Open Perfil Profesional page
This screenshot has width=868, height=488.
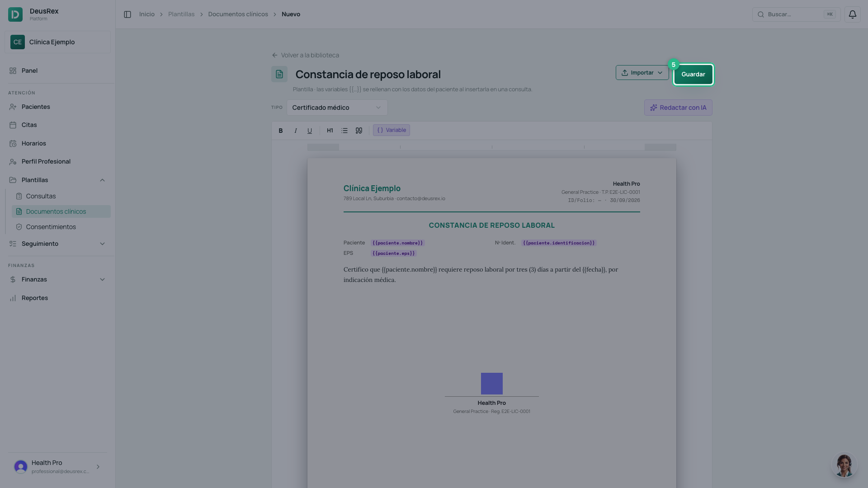58,161
